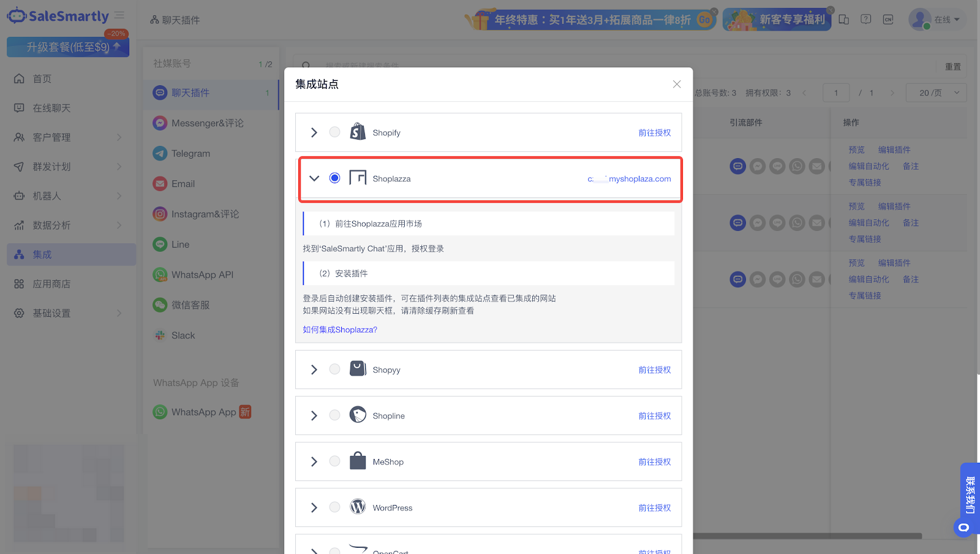Click 联系我们 floating button

pyautogui.click(x=970, y=495)
